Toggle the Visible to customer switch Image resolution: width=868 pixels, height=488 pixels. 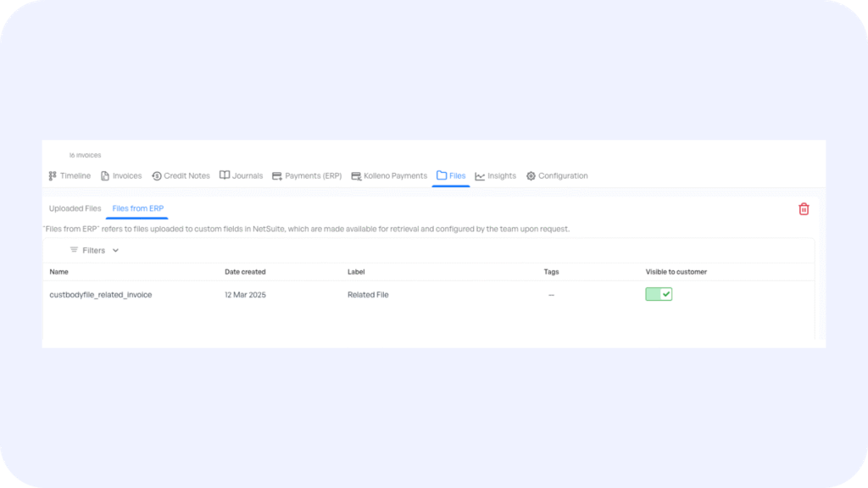pos(659,294)
